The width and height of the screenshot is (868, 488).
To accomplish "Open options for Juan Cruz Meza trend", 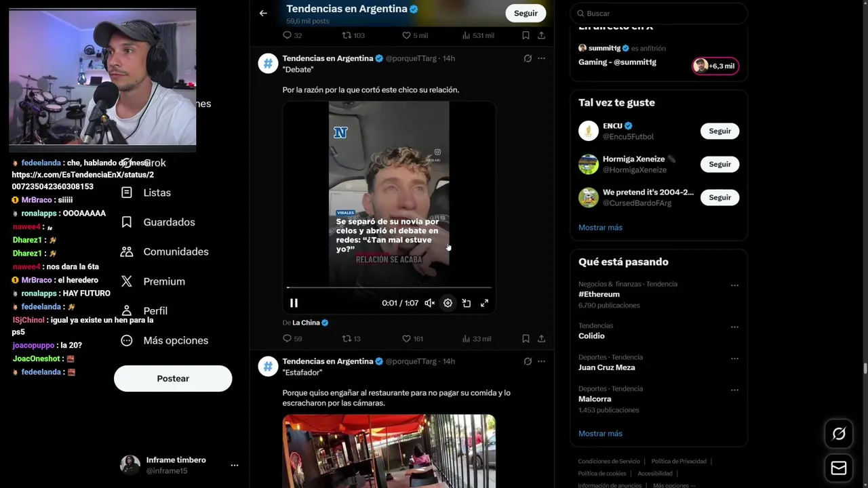I will tap(734, 358).
